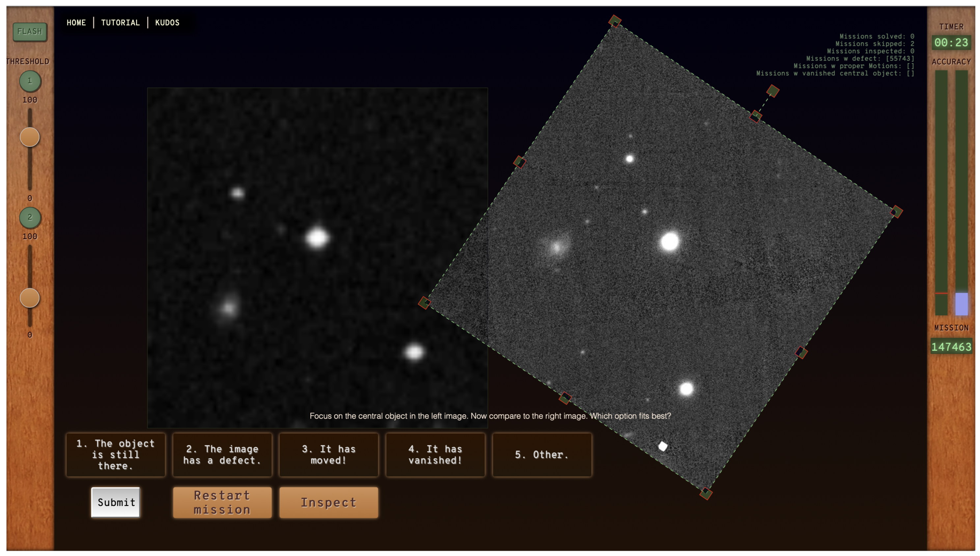Click the Inspect button
This screenshot has width=980, height=556.
328,502
